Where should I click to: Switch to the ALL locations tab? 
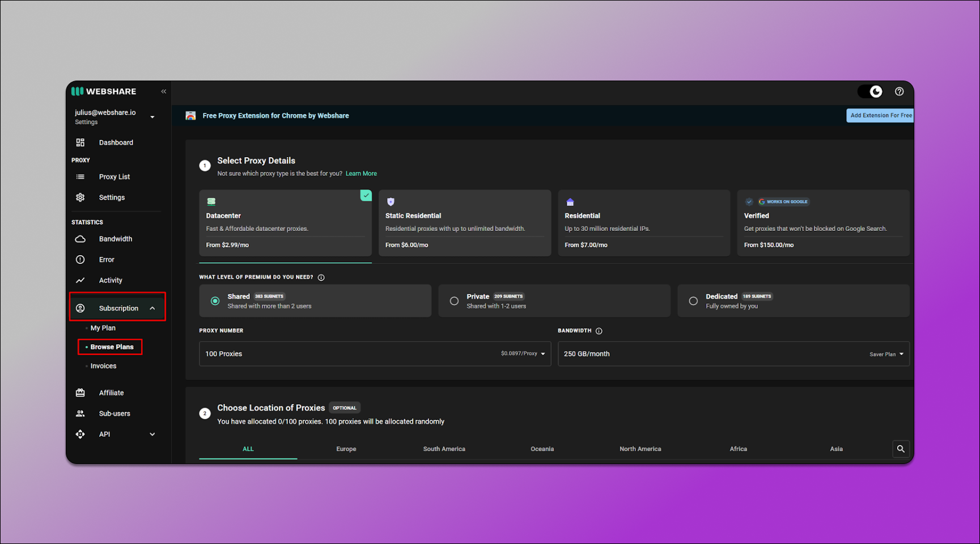tap(248, 449)
